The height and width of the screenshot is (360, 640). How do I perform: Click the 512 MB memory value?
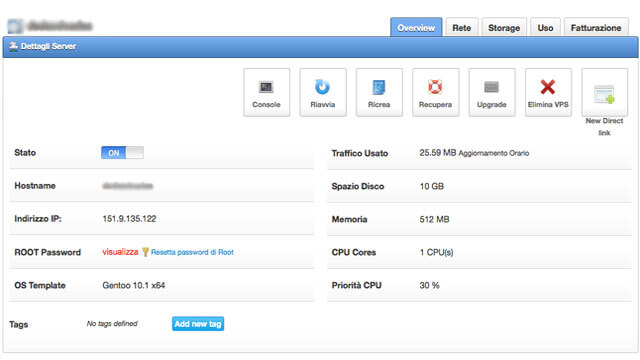click(434, 219)
